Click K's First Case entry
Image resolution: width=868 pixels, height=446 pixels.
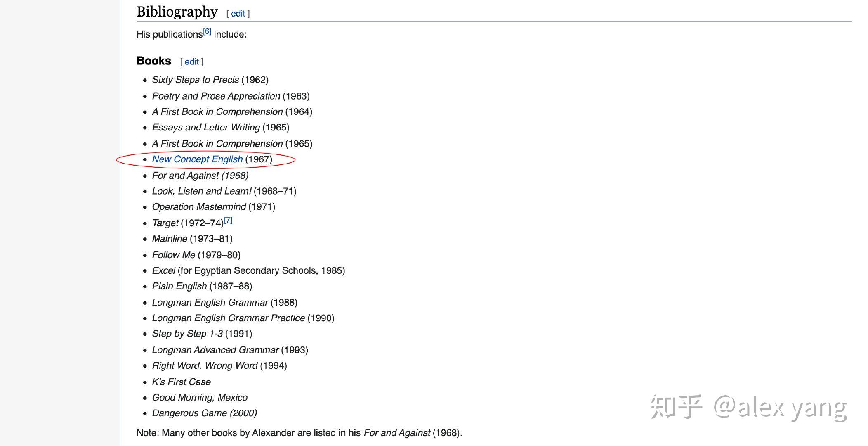(x=181, y=382)
